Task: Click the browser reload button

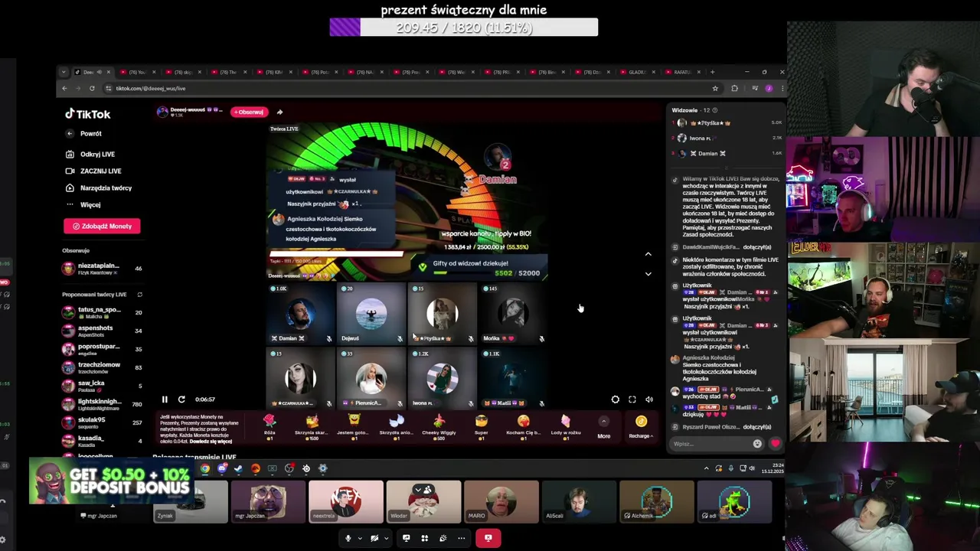Action: pos(92,88)
